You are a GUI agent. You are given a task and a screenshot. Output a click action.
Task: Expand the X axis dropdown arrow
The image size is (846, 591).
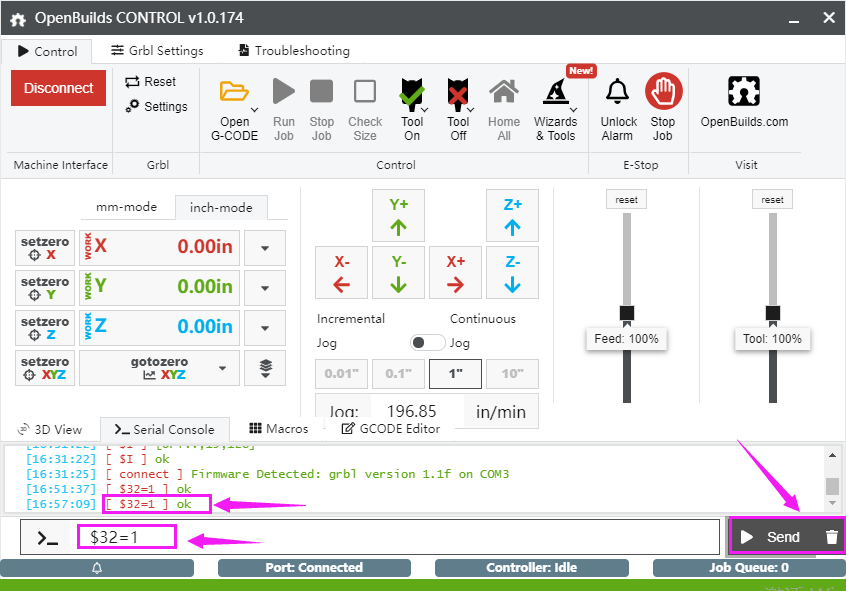[x=265, y=247]
